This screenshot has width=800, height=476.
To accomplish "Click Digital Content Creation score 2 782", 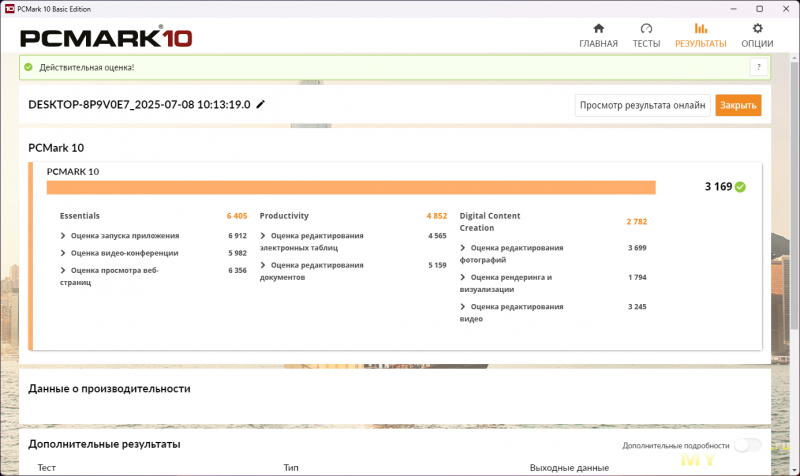I will 637,221.
